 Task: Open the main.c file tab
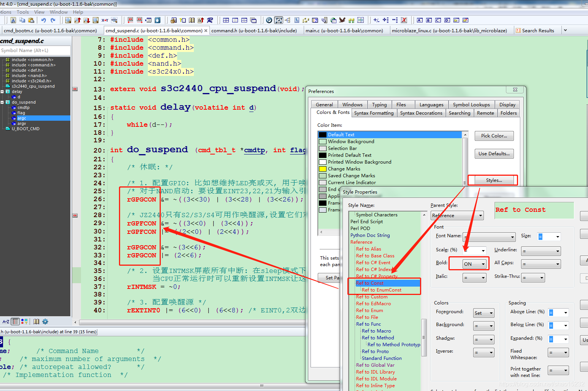pyautogui.click(x=344, y=30)
